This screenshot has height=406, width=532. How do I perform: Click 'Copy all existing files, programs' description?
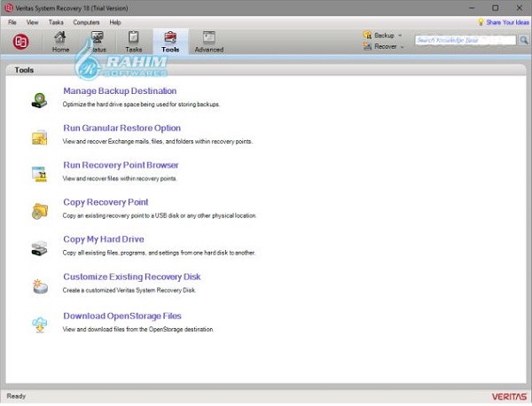(x=159, y=253)
